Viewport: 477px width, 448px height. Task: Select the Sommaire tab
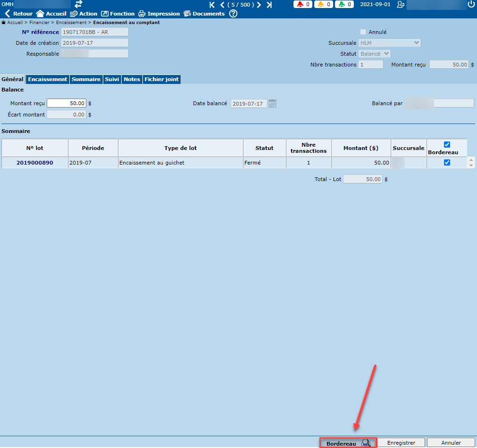86,79
